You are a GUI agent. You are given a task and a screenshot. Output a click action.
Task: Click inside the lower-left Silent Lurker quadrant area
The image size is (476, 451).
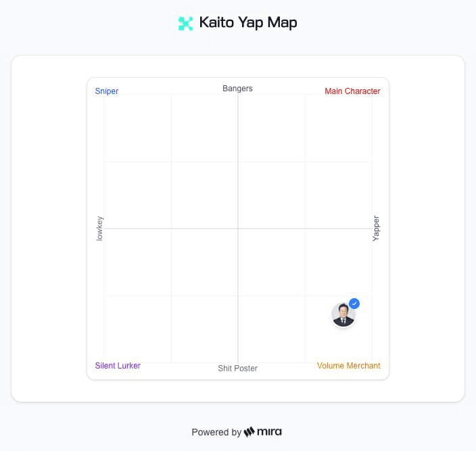(x=171, y=295)
